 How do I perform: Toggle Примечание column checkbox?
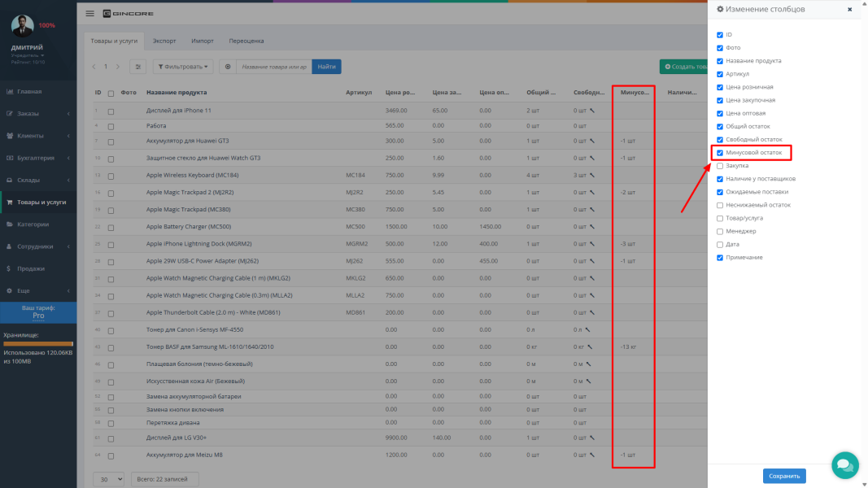point(720,258)
